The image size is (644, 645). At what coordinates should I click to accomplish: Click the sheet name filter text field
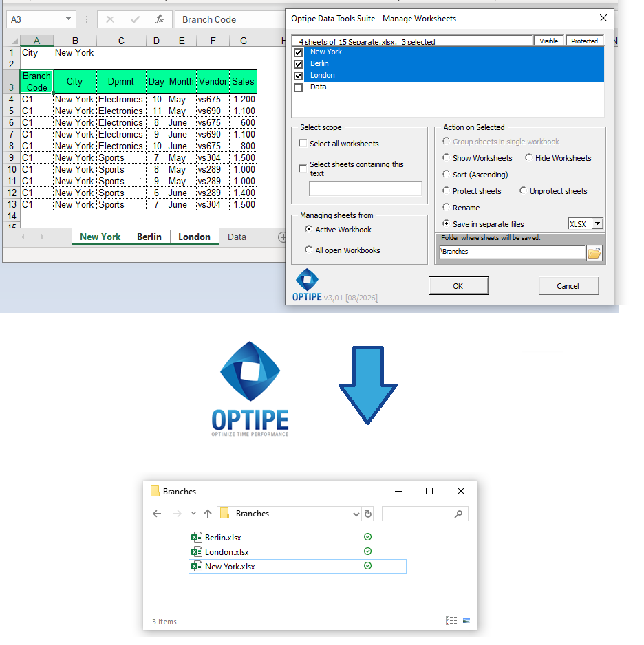tap(365, 189)
